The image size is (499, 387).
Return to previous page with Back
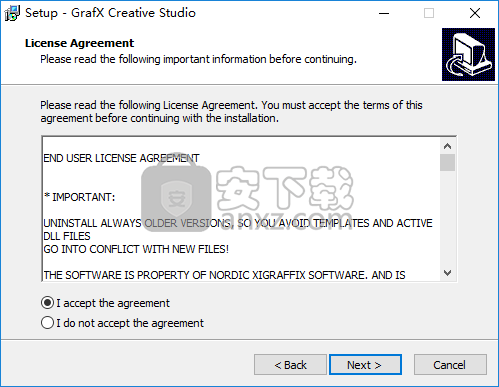[x=290, y=365]
